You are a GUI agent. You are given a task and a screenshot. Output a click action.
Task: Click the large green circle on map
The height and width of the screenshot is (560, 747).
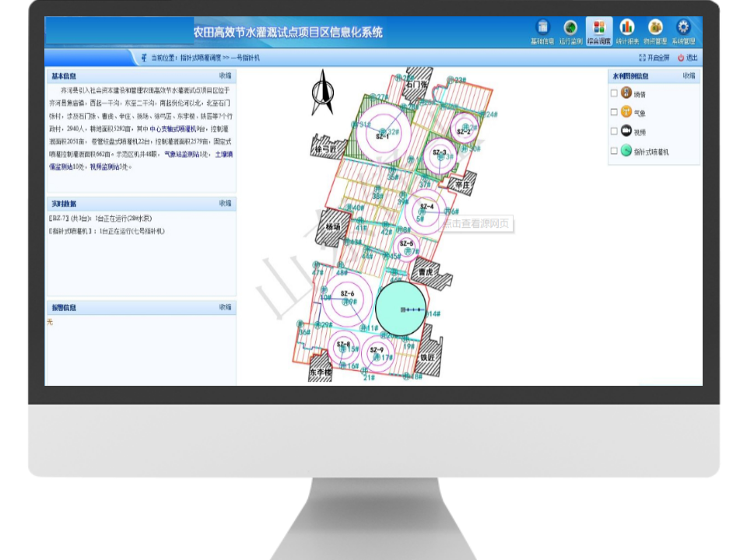tap(401, 309)
